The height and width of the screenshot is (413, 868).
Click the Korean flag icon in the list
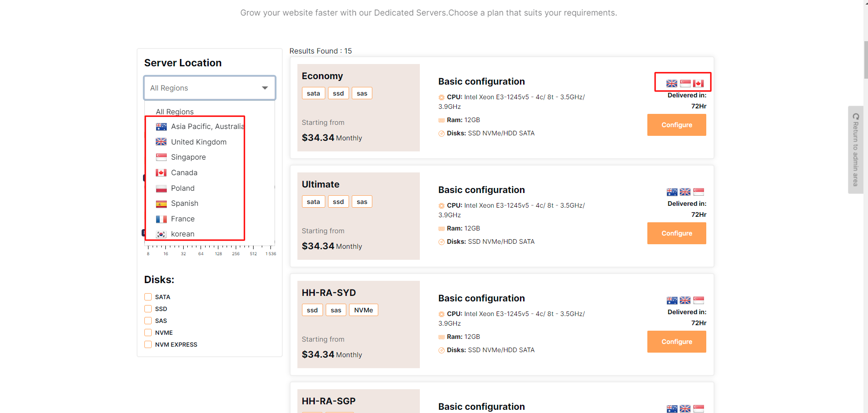pyautogui.click(x=161, y=234)
